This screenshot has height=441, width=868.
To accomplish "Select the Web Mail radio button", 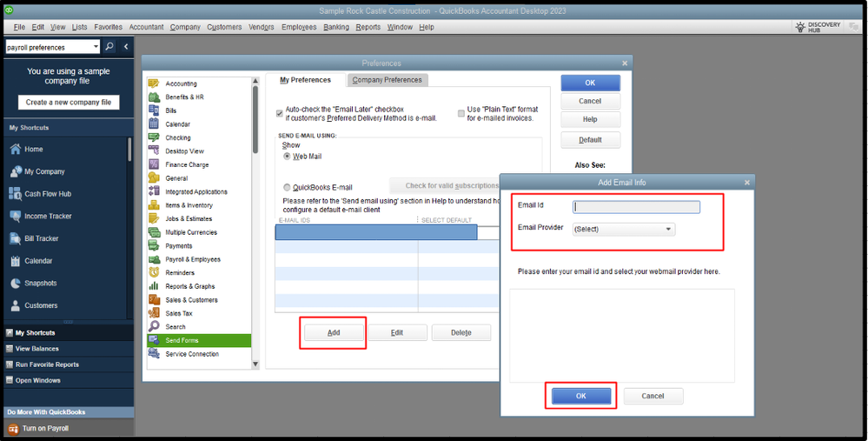I will [287, 157].
